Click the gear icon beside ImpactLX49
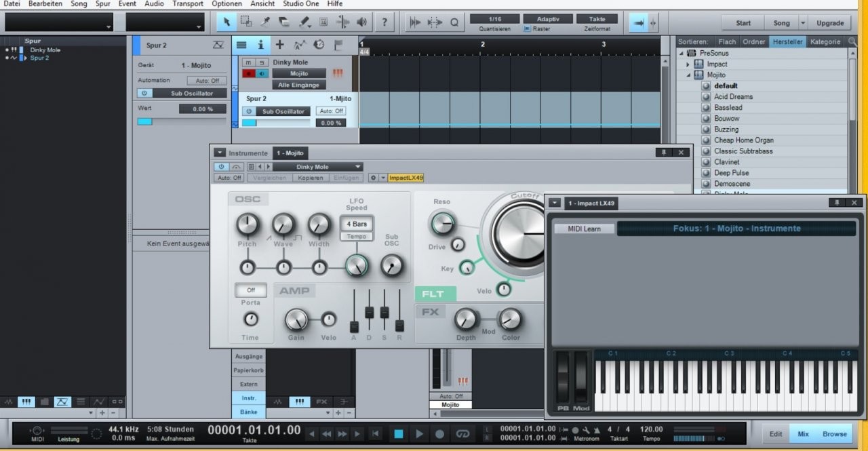 372,178
